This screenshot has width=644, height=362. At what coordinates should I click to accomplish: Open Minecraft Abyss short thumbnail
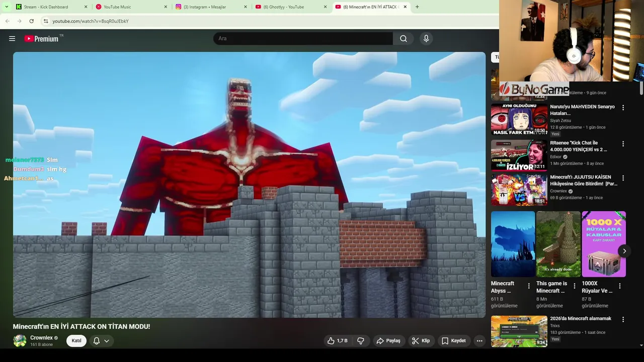513,244
